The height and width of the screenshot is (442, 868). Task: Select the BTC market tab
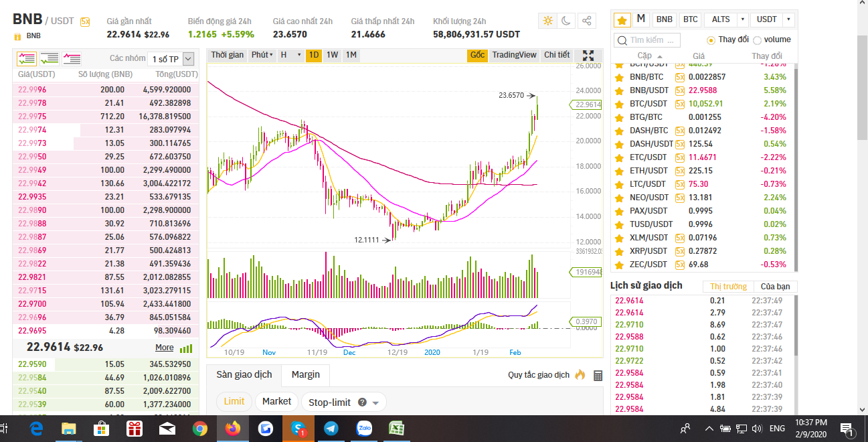(x=690, y=19)
